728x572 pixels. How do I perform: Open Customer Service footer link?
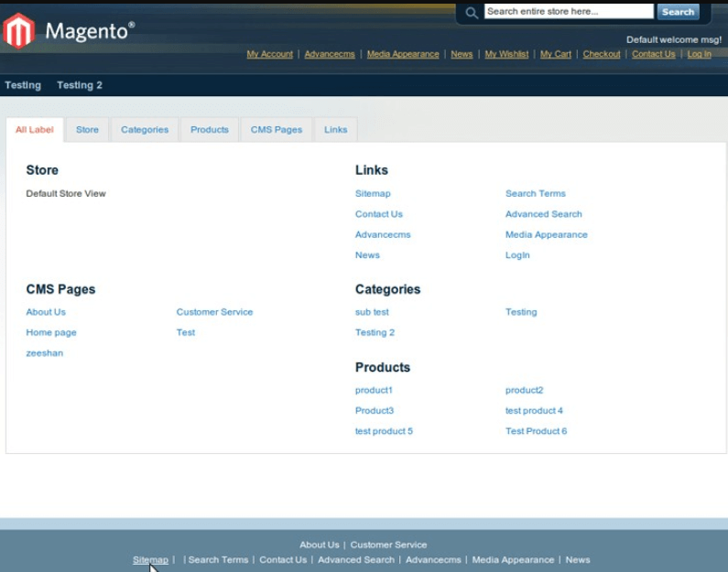[x=388, y=545]
